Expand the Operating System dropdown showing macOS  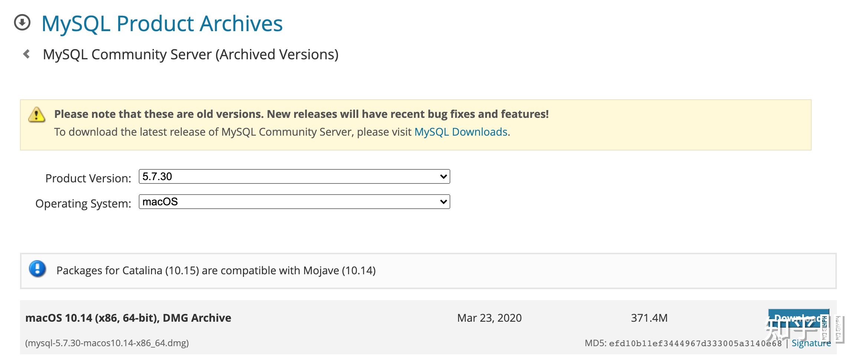point(294,202)
